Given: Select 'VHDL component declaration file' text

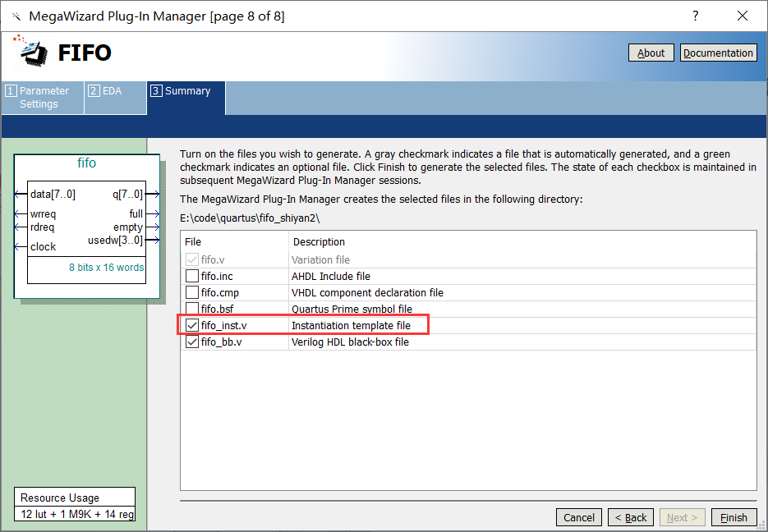Looking at the screenshot, I should pos(367,292).
